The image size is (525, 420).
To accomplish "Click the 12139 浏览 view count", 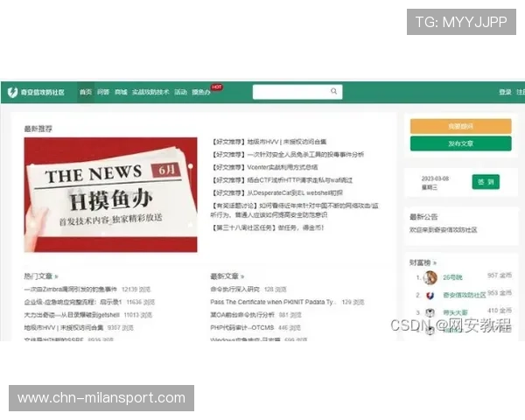I will [x=136, y=289].
